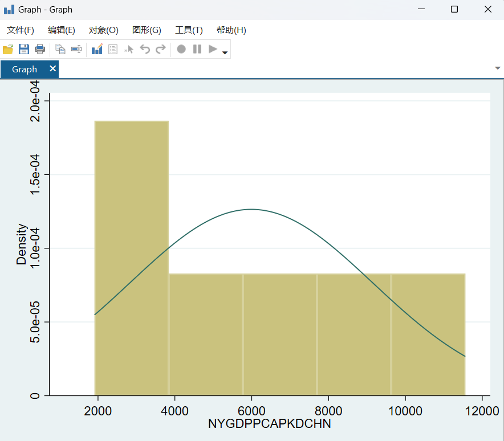Click the Redo arrow icon
Image resolution: width=504 pixels, height=441 pixels.
pos(161,50)
